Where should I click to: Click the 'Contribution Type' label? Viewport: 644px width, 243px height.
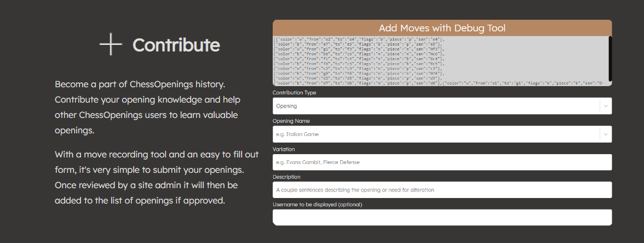(x=295, y=93)
